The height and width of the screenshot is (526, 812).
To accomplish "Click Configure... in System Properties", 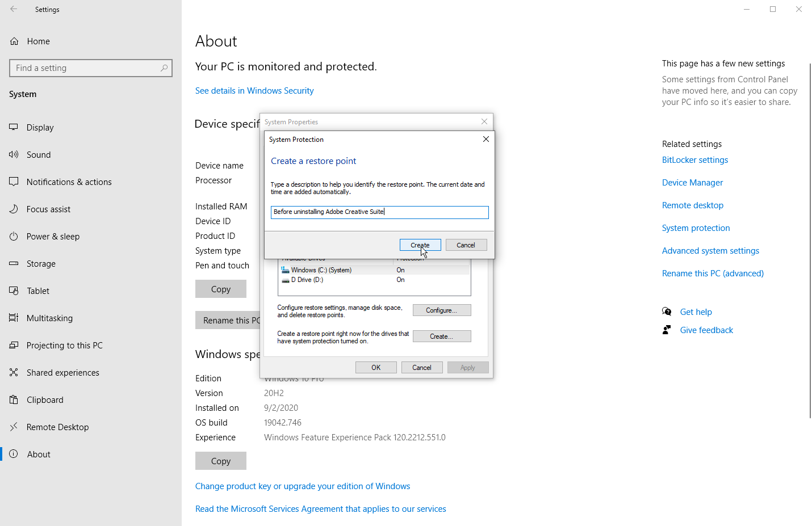I will coord(442,310).
